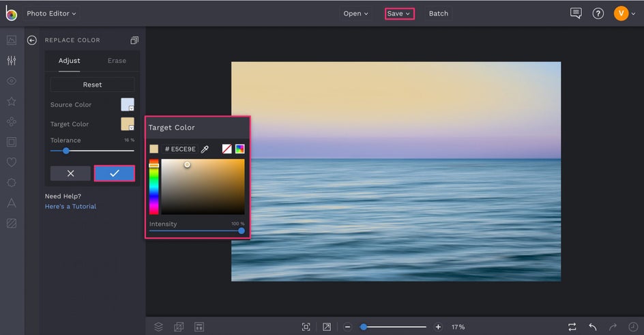Image resolution: width=644 pixels, height=335 pixels.
Task: Select the no-color transparent swatch icon
Action: tap(226, 149)
